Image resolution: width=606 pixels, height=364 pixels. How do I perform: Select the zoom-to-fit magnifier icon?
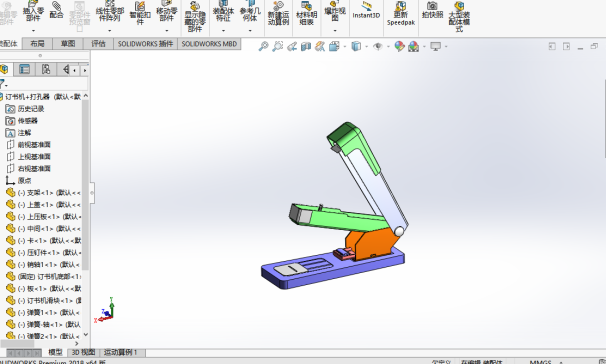(263, 46)
